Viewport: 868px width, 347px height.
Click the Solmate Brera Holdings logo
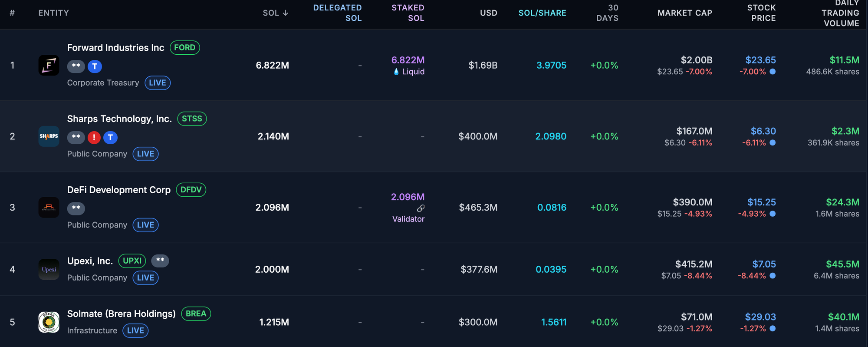pyautogui.click(x=49, y=322)
